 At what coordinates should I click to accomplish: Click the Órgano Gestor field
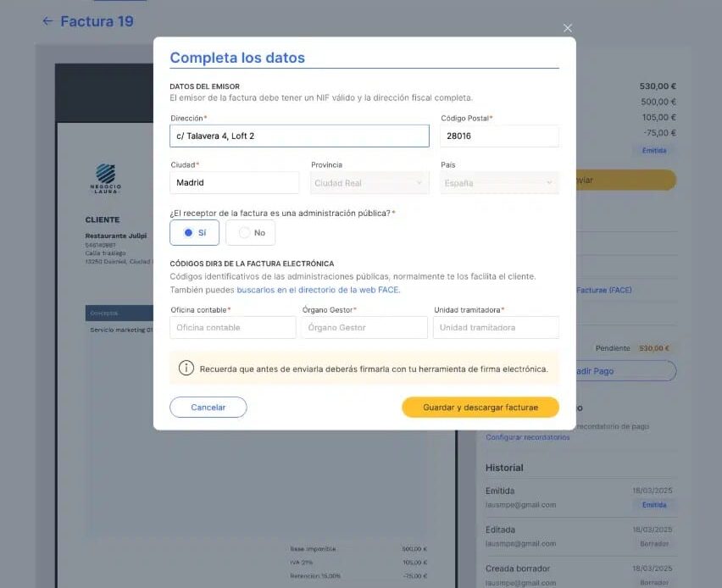(364, 327)
